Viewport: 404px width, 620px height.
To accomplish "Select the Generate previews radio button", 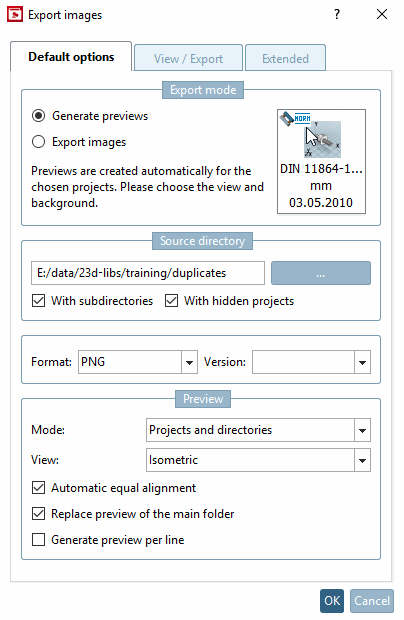I will (38, 116).
